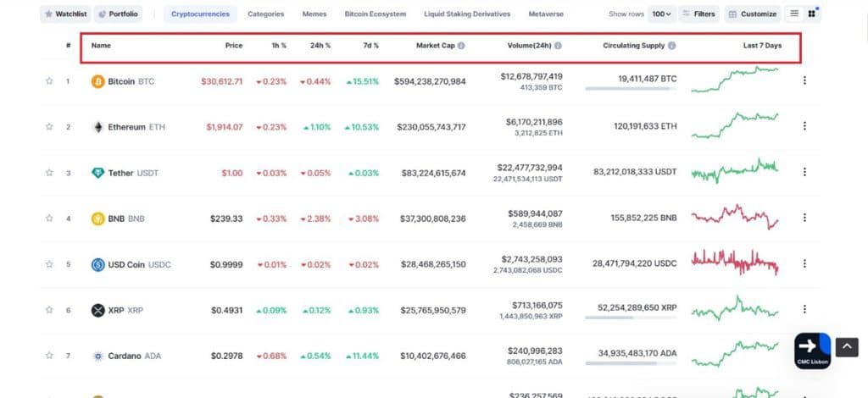Image resolution: width=868 pixels, height=398 pixels.
Task: Open Cardano row three-dot menu
Action: click(x=804, y=355)
